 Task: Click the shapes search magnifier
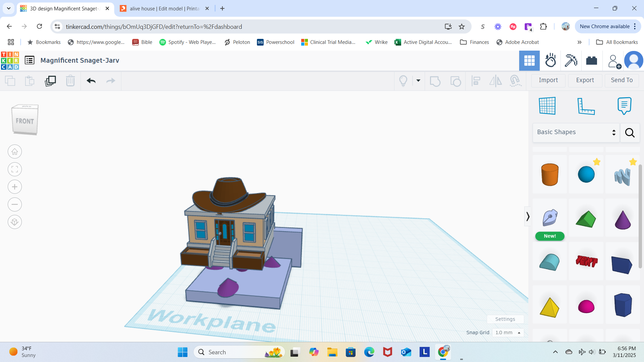pos(630,133)
